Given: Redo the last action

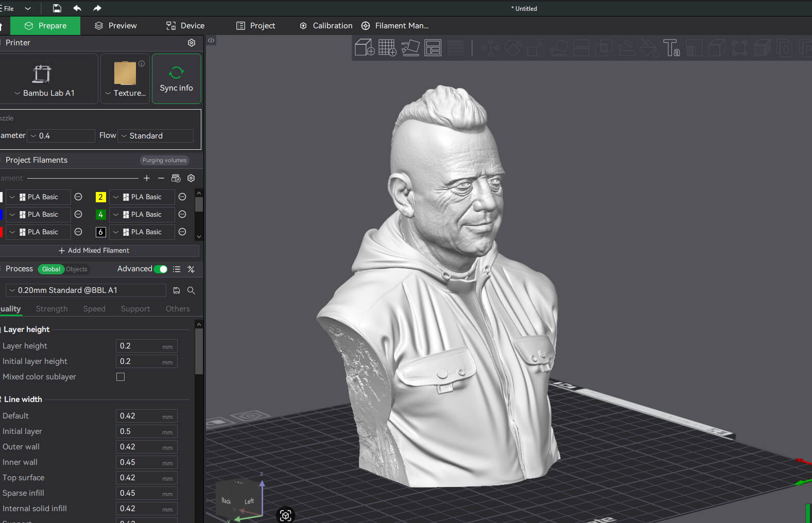Looking at the screenshot, I should [97, 8].
